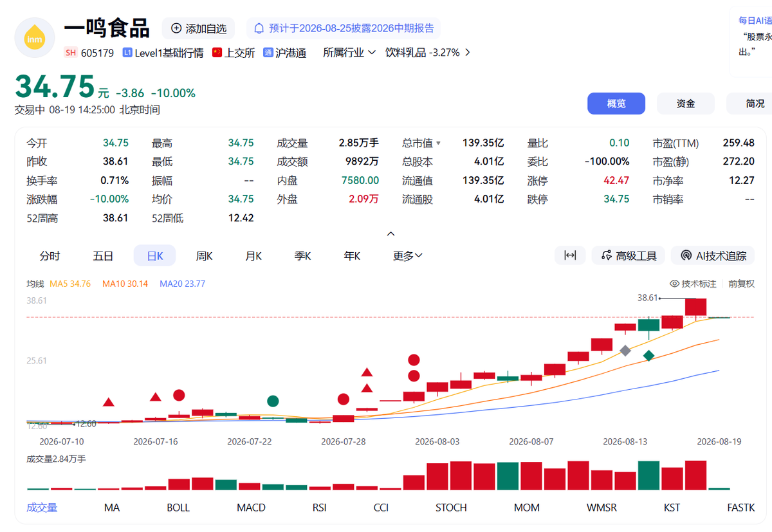Image resolution: width=772 pixels, height=532 pixels.
Task: Click the 一鸣食品 company logo icon
Action: point(33,38)
